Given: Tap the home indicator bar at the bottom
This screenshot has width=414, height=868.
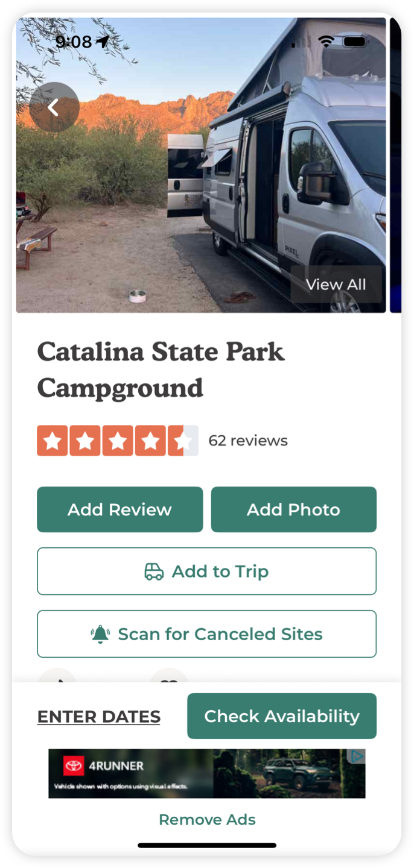Looking at the screenshot, I should 207,845.
